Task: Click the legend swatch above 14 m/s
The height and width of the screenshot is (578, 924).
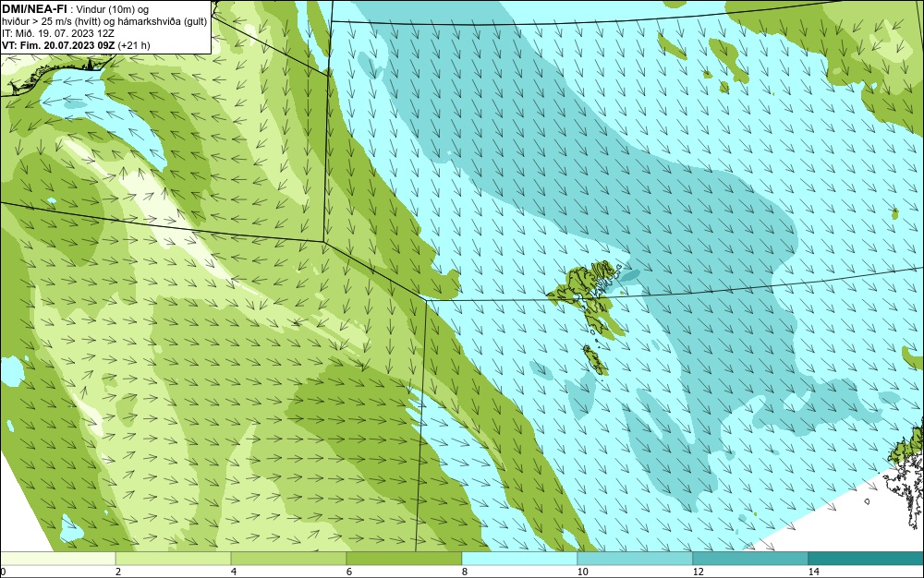Action: pos(867,559)
